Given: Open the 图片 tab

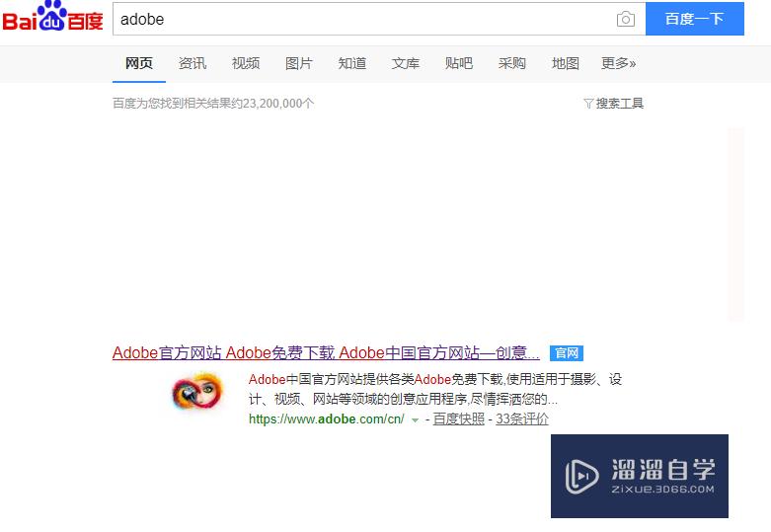Looking at the screenshot, I should (x=298, y=63).
